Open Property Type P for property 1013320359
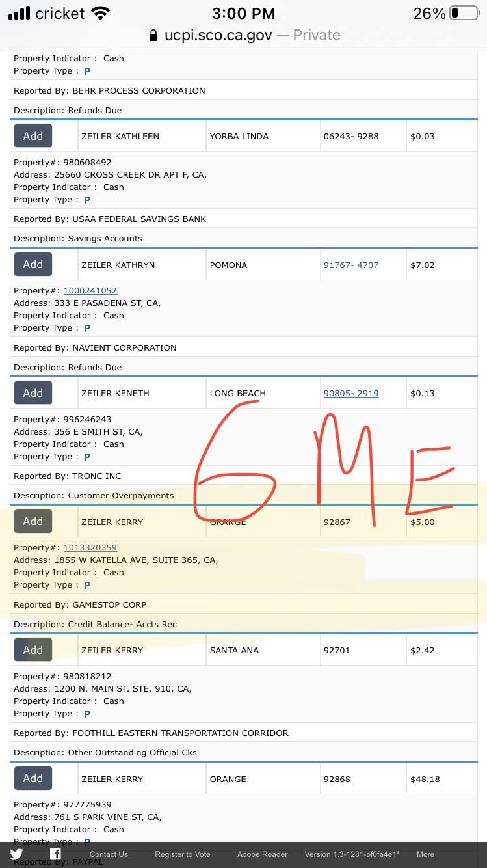The image size is (487, 868). 87,585
